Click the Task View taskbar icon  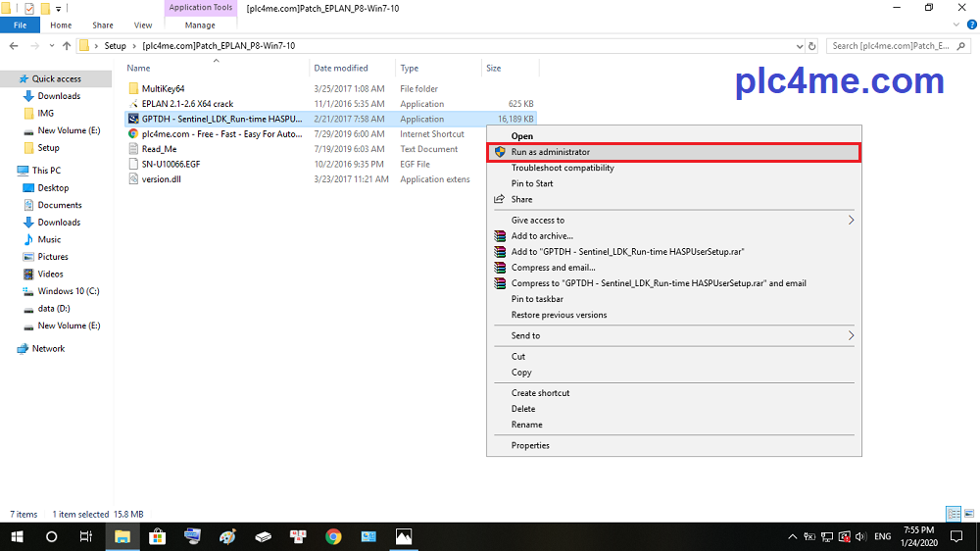click(86, 536)
